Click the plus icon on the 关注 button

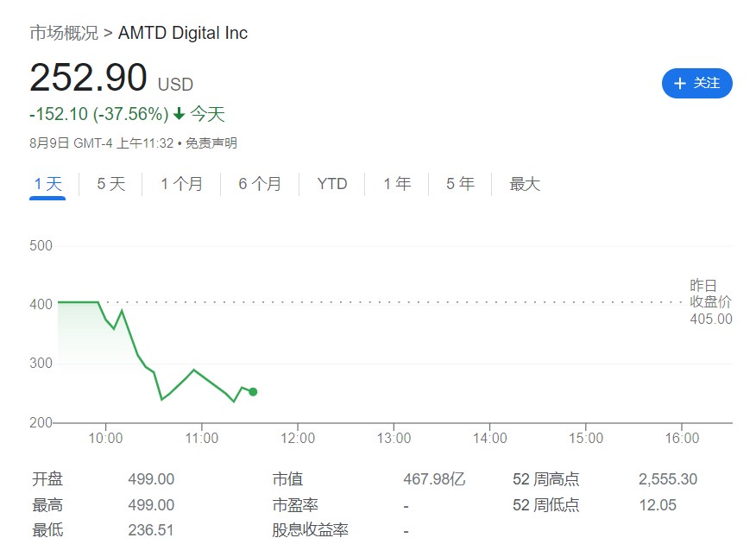[x=680, y=83]
